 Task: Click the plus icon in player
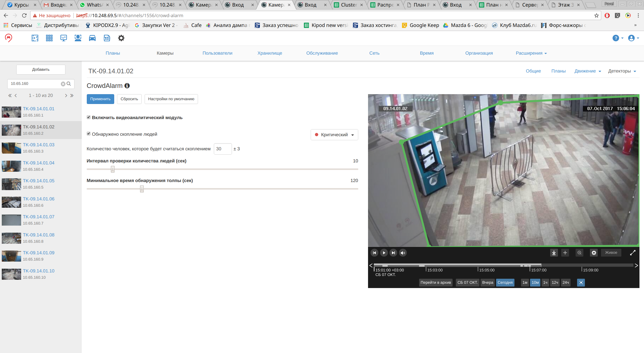click(565, 253)
